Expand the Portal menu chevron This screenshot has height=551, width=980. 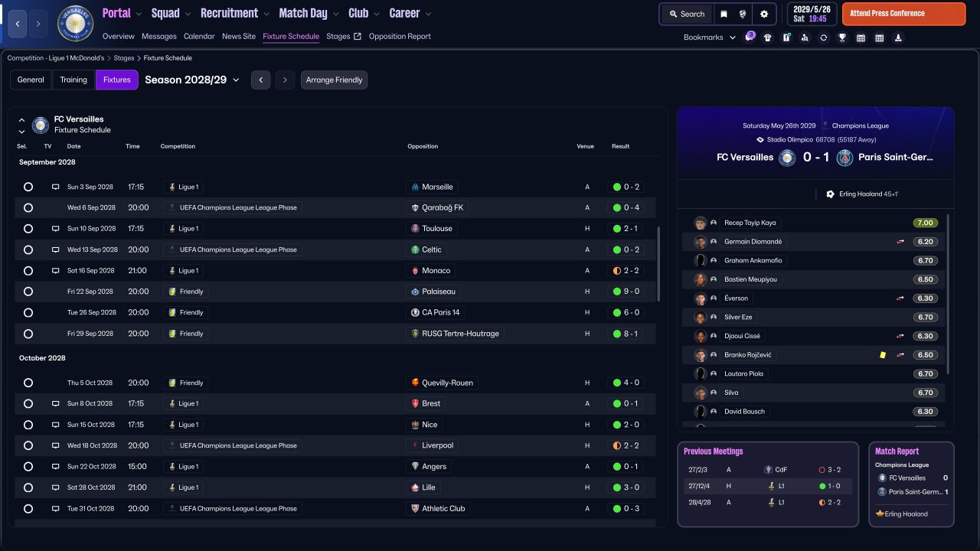[x=139, y=14]
